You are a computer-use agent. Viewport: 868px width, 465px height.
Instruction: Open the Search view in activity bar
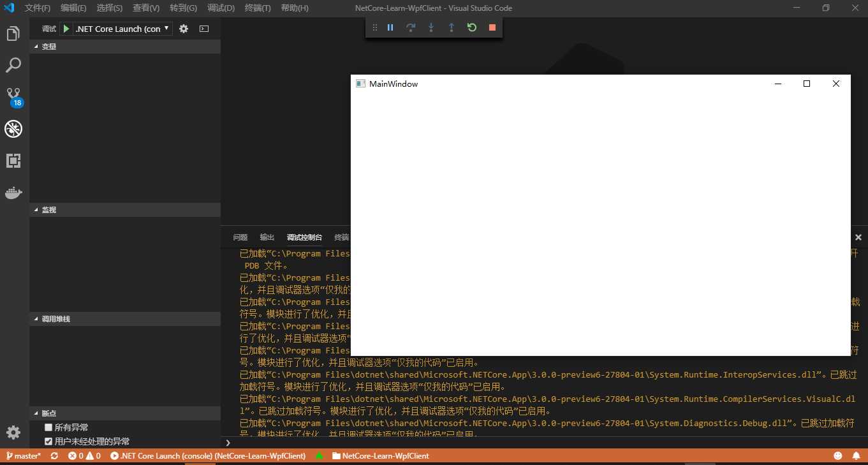(x=13, y=65)
